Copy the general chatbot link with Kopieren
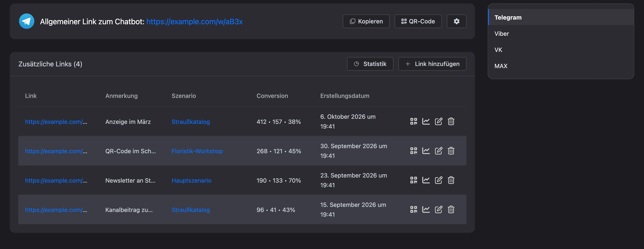 (366, 21)
